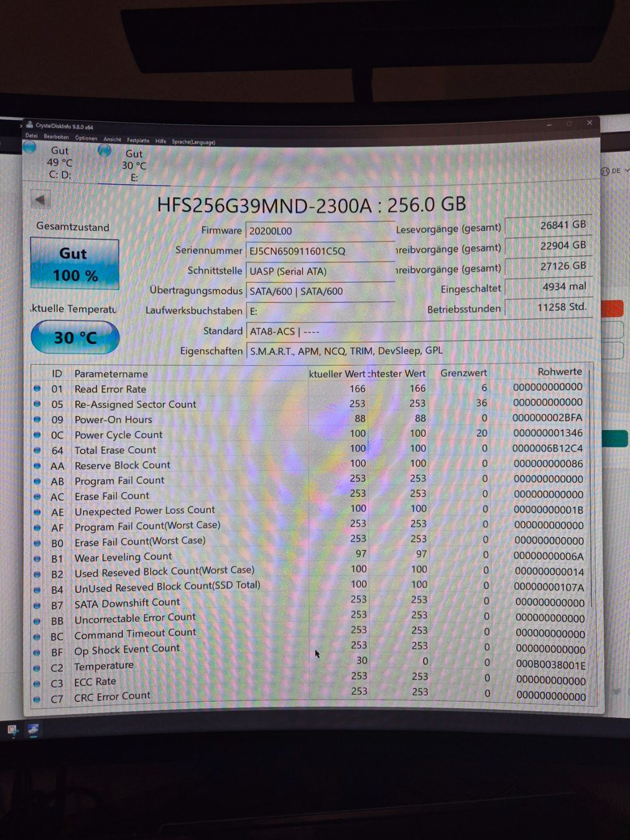Click raw value 000B0038001E

551,665
